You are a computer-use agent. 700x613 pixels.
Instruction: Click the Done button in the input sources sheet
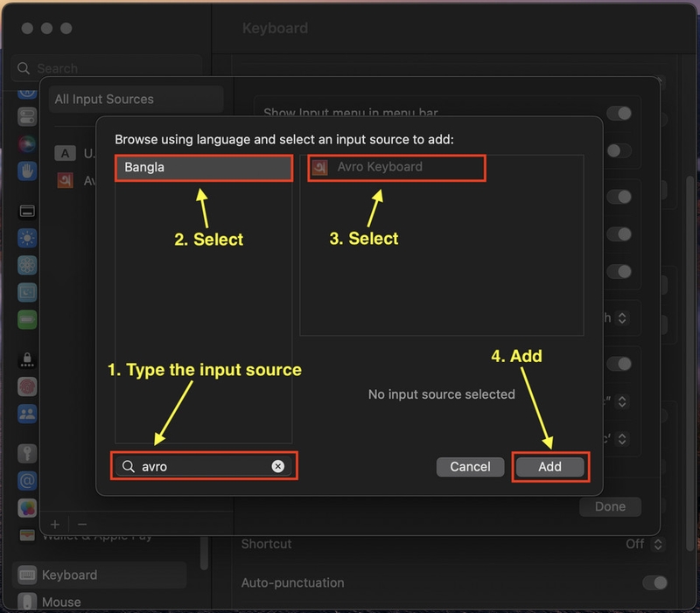click(610, 507)
